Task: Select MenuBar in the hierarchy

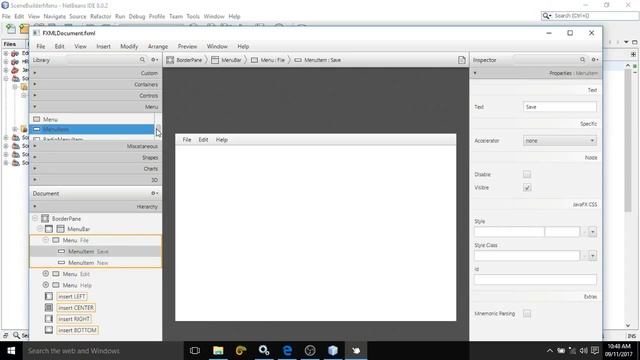Action: 78,229
